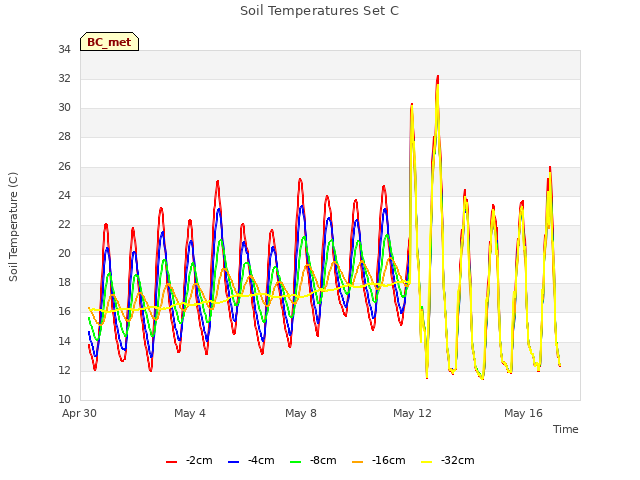
Task: Click the Time axis title
Action: click(566, 429)
